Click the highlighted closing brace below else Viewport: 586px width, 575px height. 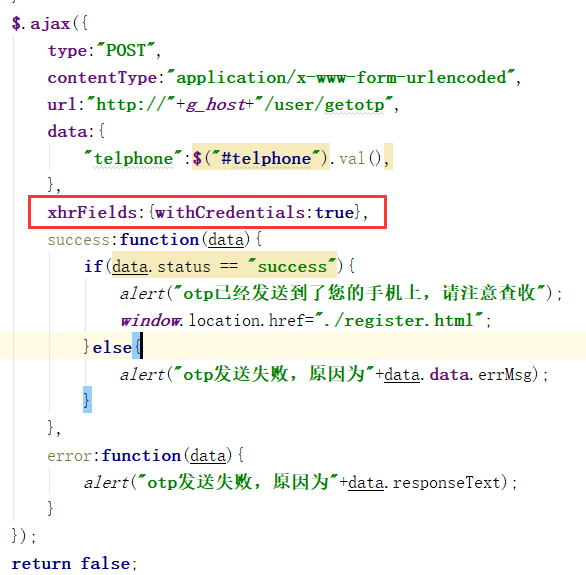pyautogui.click(x=87, y=400)
